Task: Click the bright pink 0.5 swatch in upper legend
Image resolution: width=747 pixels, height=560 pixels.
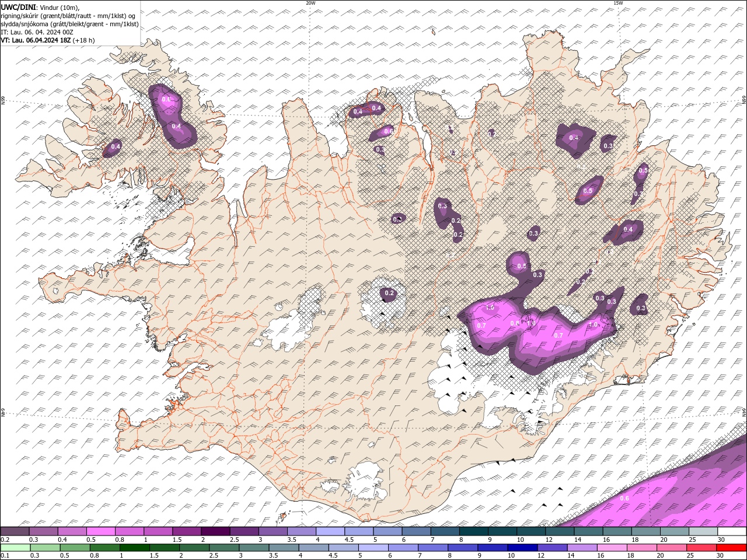Action: pos(100,531)
